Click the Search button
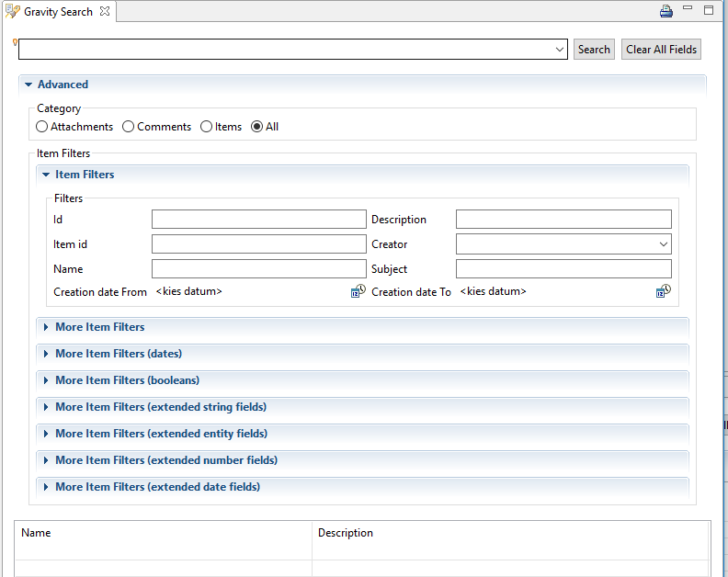The width and height of the screenshot is (728, 577). (x=594, y=50)
